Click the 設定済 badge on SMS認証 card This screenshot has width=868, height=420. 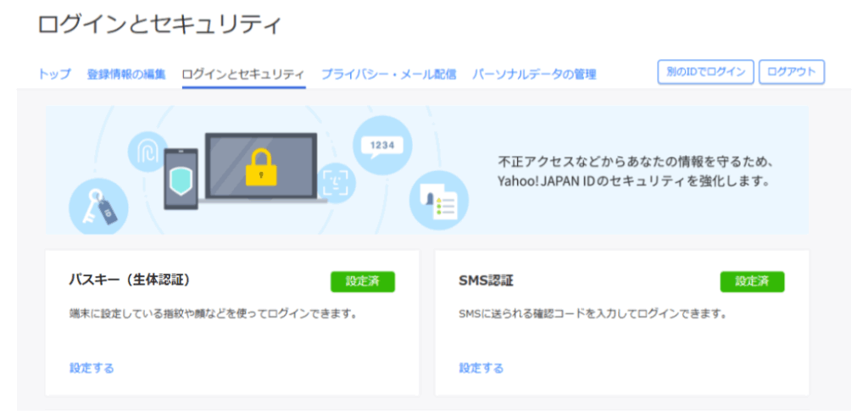pos(752,282)
